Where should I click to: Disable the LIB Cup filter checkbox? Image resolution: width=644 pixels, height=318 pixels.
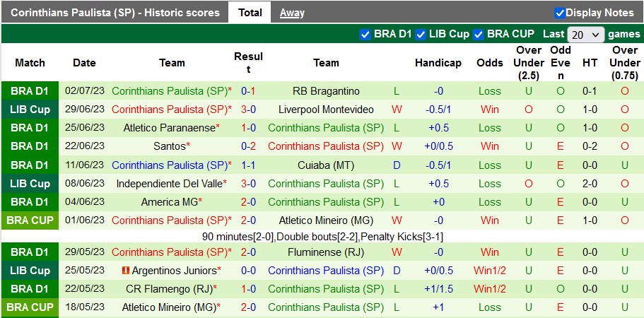421,34
